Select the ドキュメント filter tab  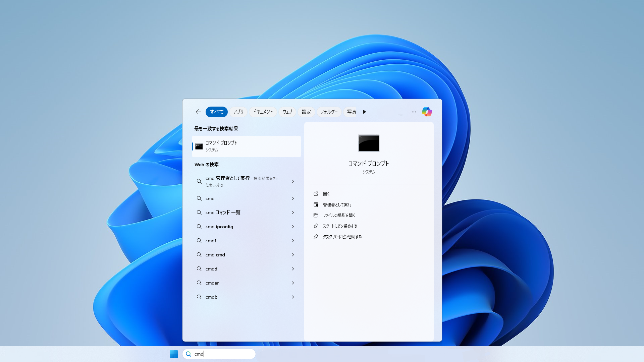263,112
